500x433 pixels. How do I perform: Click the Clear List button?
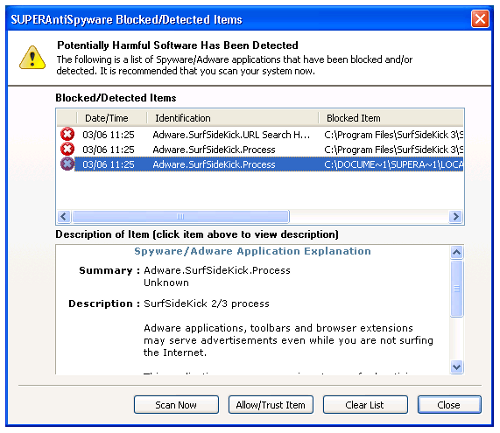tap(365, 405)
